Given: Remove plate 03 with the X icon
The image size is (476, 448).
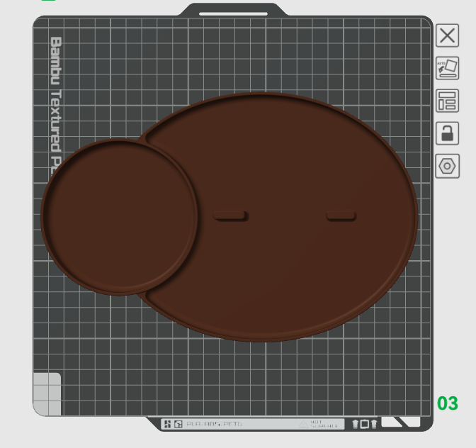Looking at the screenshot, I should coord(447,35).
